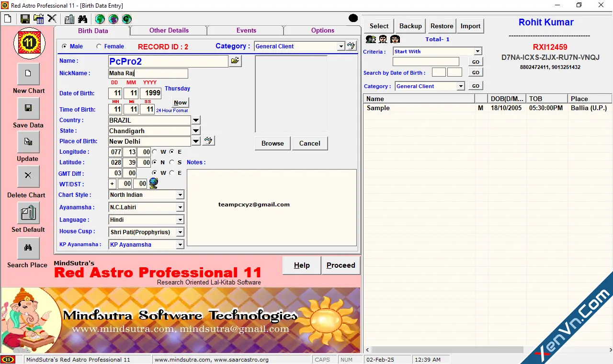The width and height of the screenshot is (613, 364).
Task: Switch to the Birth Data tab
Action: (x=93, y=31)
